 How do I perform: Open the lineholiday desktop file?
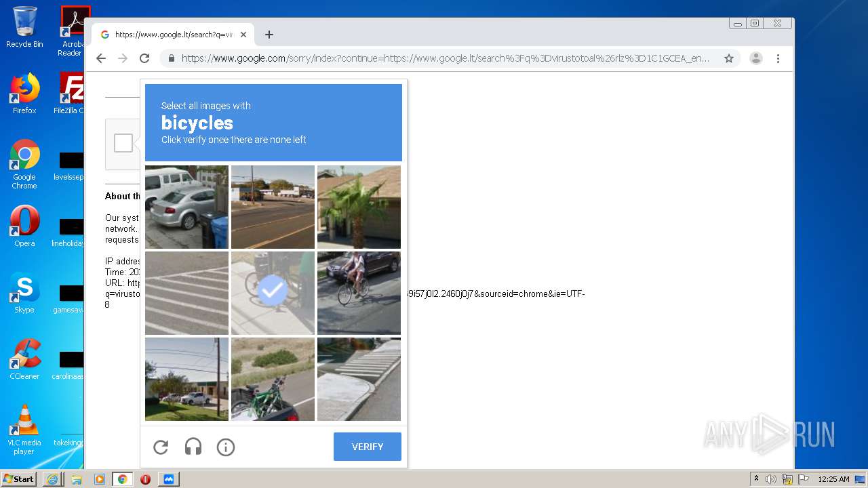click(70, 232)
